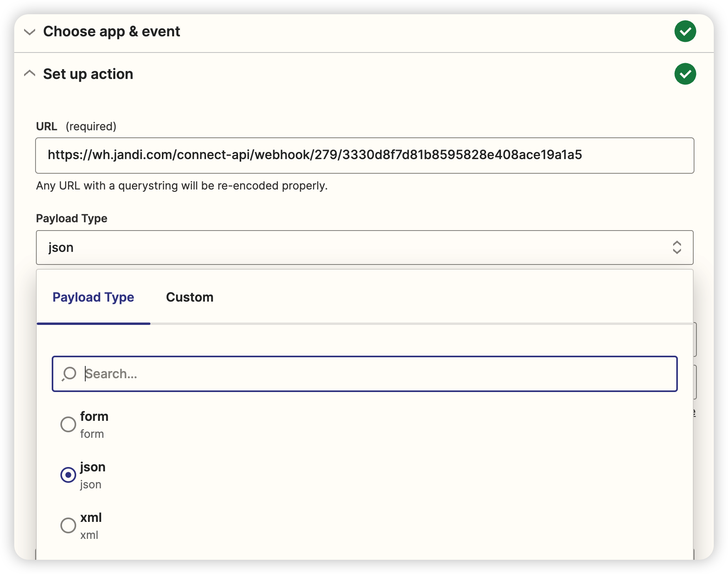This screenshot has height=574, width=728.
Task: Click the Set up action section title
Action: pos(88,74)
